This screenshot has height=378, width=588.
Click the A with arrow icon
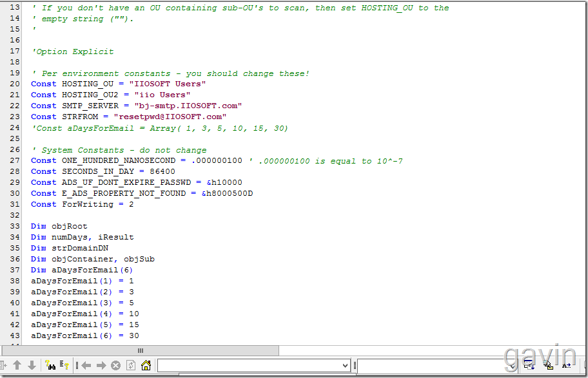tap(567, 365)
